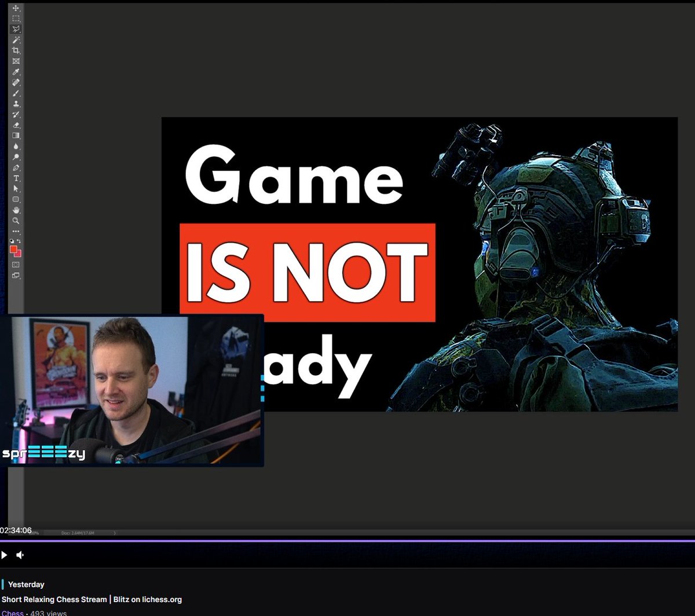Seek on the purple video progress bar

tap(348, 541)
